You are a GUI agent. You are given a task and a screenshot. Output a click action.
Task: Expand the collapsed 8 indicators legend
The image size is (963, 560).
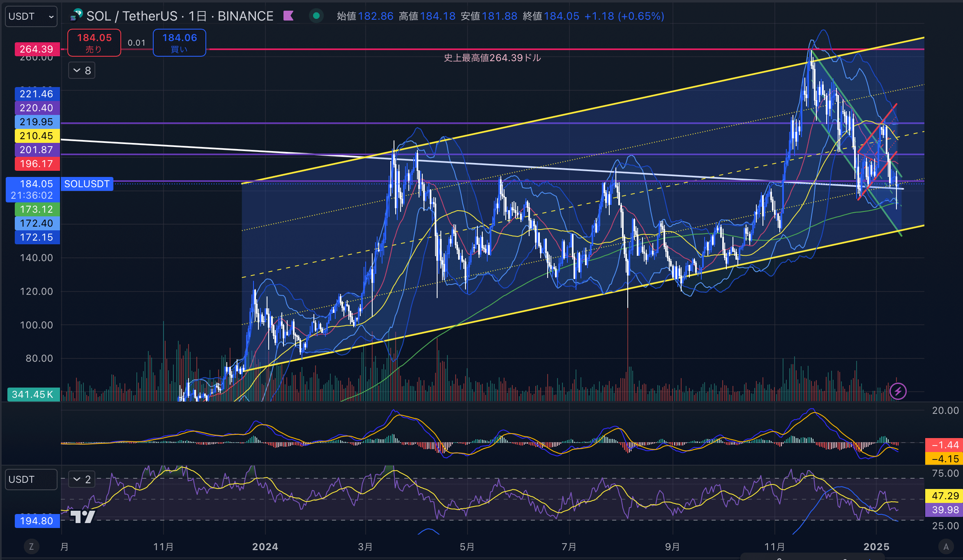82,71
